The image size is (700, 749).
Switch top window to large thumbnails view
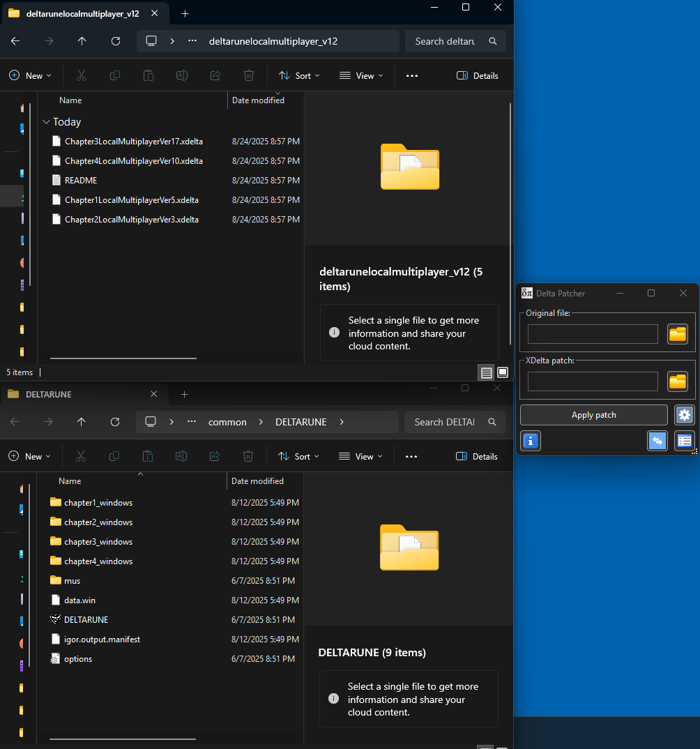coord(502,372)
